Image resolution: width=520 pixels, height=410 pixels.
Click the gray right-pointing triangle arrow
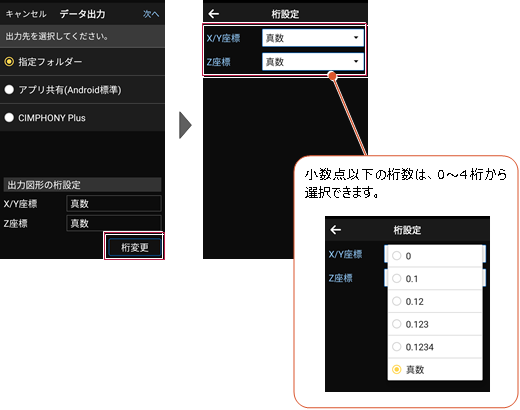pos(185,125)
